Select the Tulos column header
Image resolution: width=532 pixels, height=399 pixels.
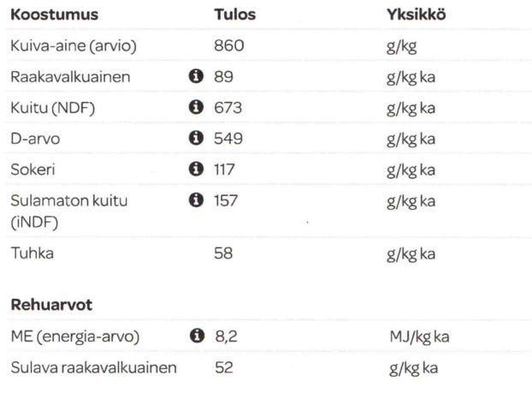coord(234,15)
